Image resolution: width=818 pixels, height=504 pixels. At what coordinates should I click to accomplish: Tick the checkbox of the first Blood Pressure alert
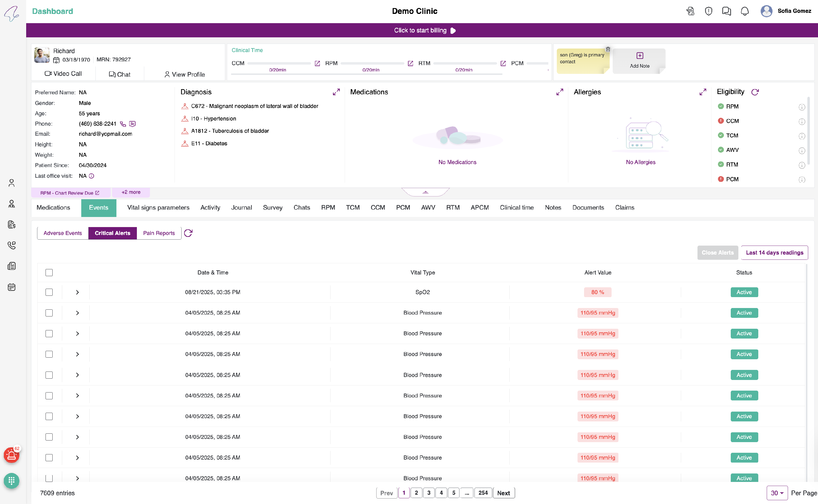point(49,313)
